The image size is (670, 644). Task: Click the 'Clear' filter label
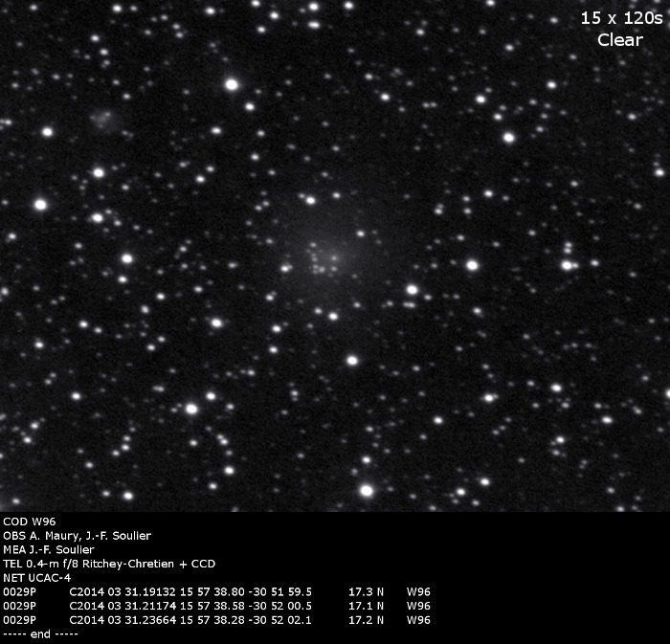point(620,40)
